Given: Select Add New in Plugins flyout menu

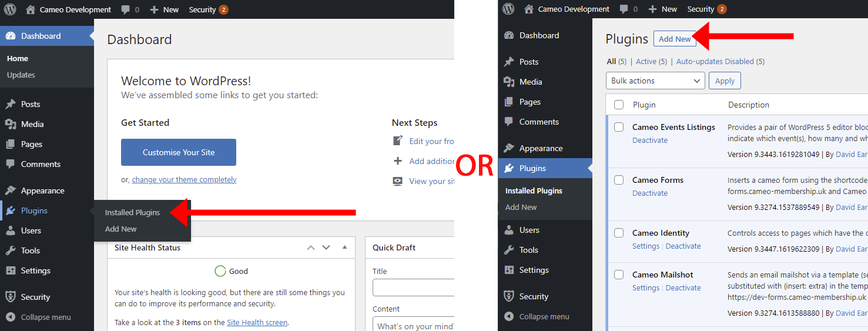Looking at the screenshot, I should click(x=121, y=229).
